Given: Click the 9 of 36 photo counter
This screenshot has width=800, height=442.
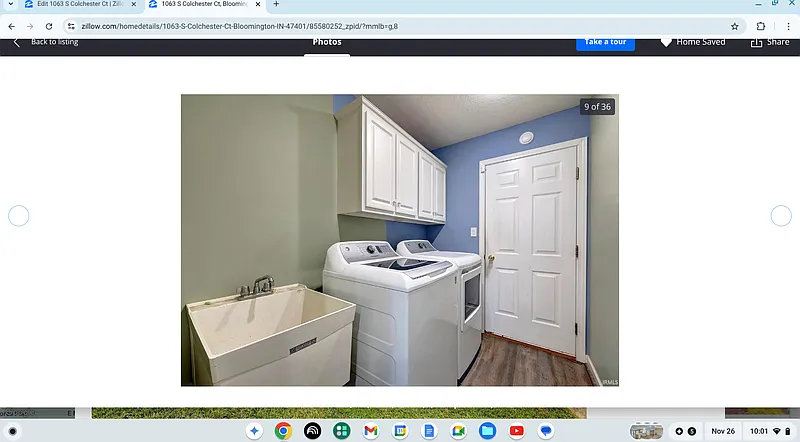Looking at the screenshot, I should [597, 107].
